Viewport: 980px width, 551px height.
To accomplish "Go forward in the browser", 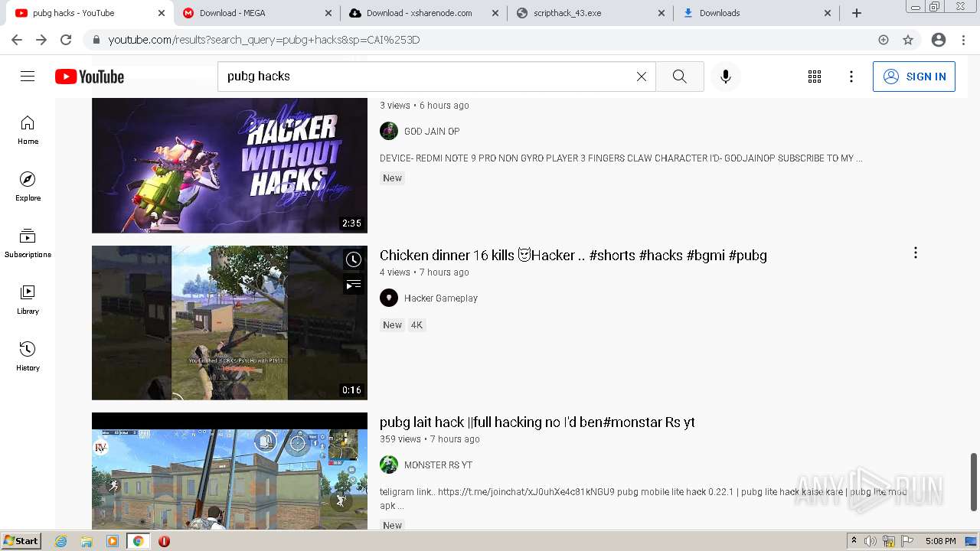I will (41, 40).
